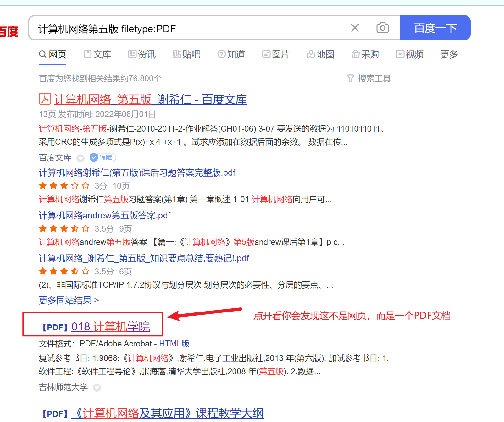Open the 知道 tab
The image size is (504, 422).
tap(231, 54)
